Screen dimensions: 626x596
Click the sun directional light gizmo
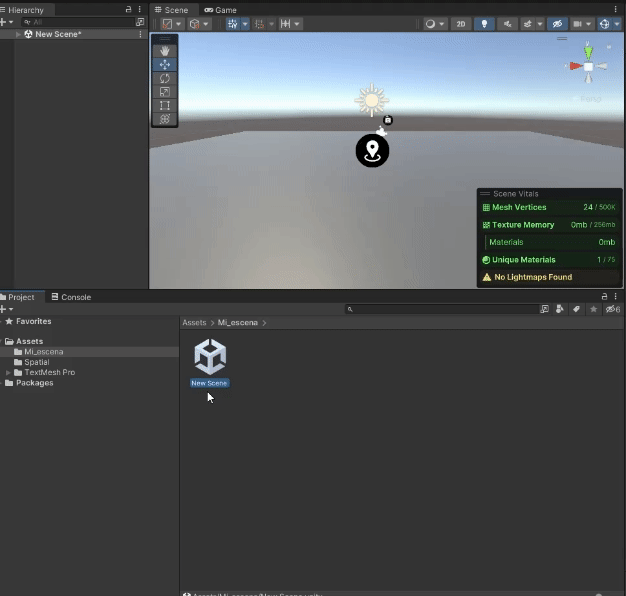[371, 100]
